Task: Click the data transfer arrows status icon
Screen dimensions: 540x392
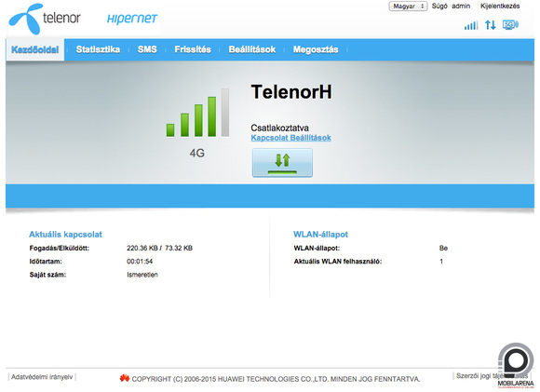Action: pyautogui.click(x=491, y=25)
